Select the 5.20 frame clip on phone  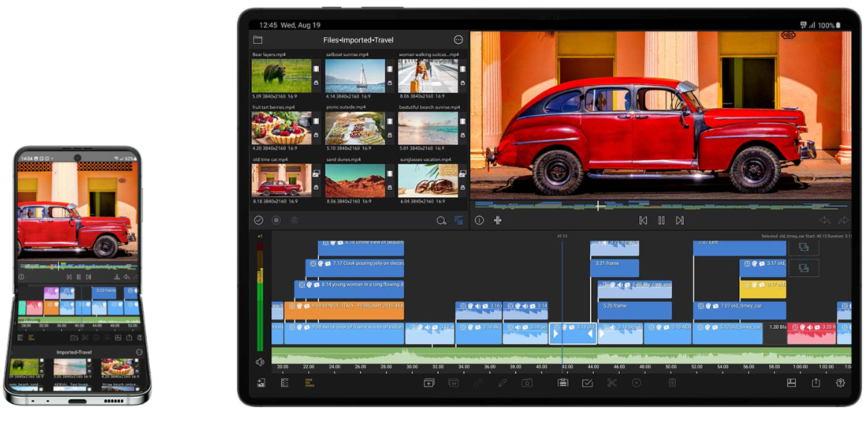[x=104, y=292]
